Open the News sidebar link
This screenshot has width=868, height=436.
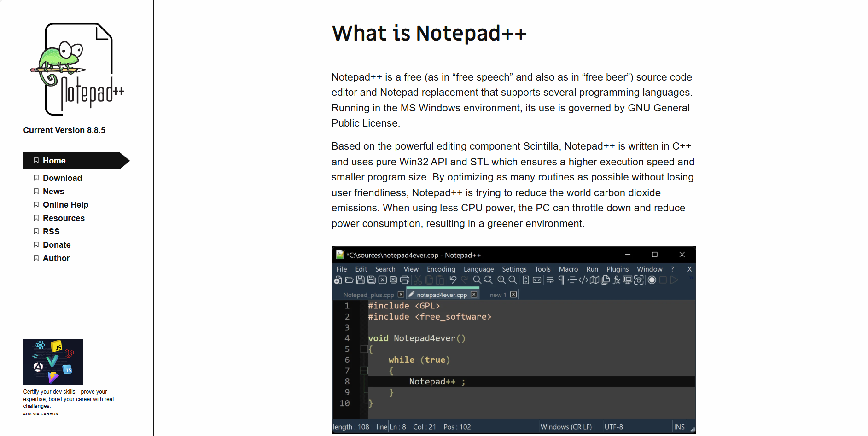(x=53, y=192)
